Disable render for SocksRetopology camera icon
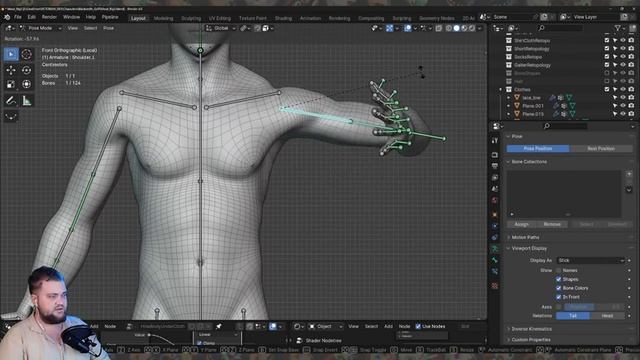Image resolution: width=640 pixels, height=360 pixels. point(631,57)
